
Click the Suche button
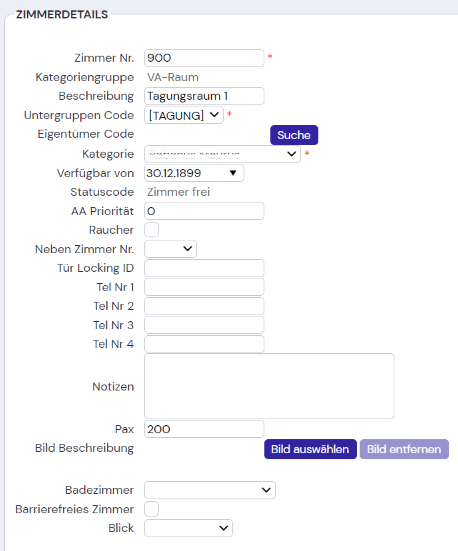click(294, 135)
